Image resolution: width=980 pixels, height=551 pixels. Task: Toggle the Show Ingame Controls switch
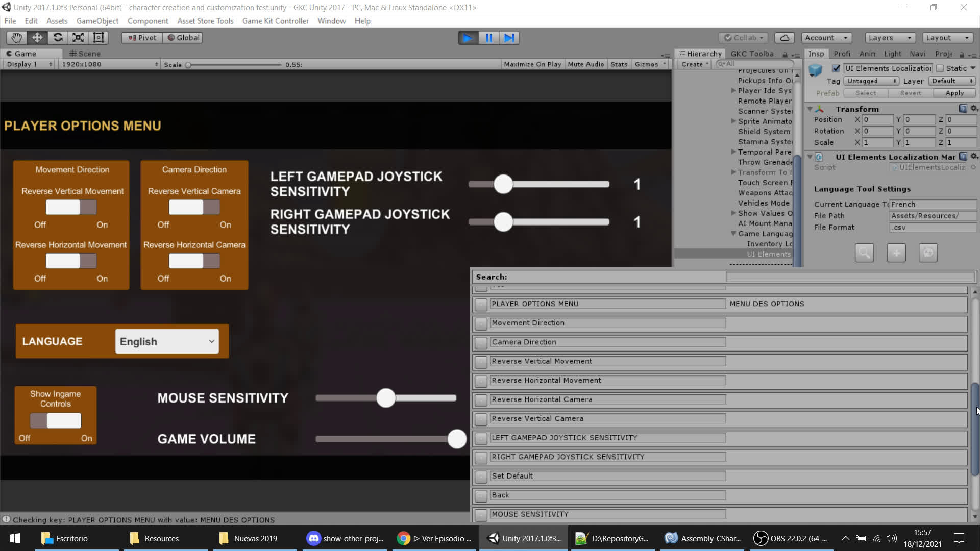click(x=55, y=420)
